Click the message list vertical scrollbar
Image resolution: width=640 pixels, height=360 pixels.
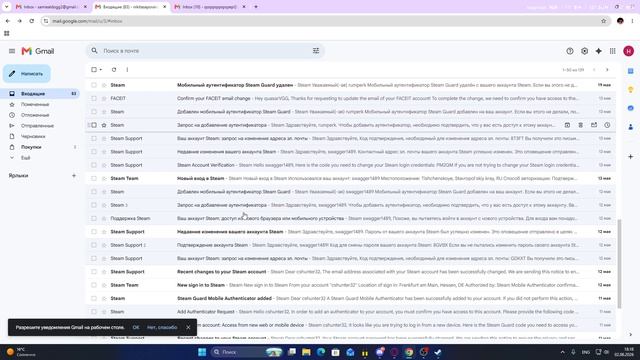(620, 264)
